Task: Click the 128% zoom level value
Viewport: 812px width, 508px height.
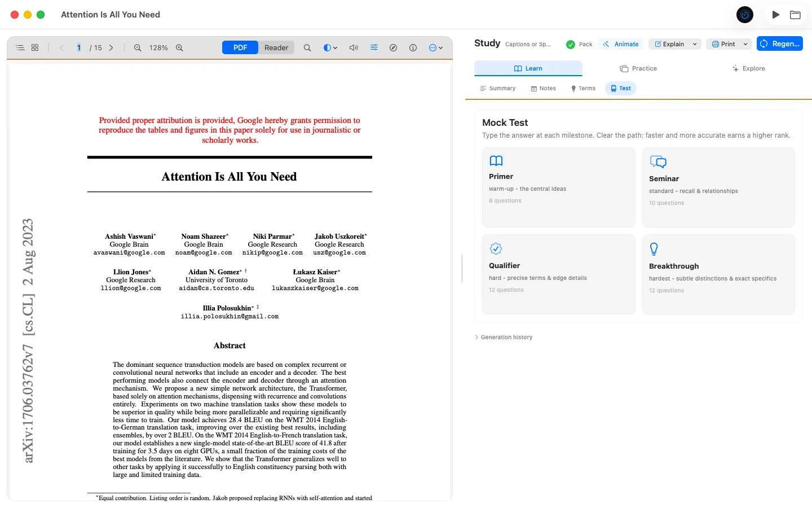Action: point(158,48)
